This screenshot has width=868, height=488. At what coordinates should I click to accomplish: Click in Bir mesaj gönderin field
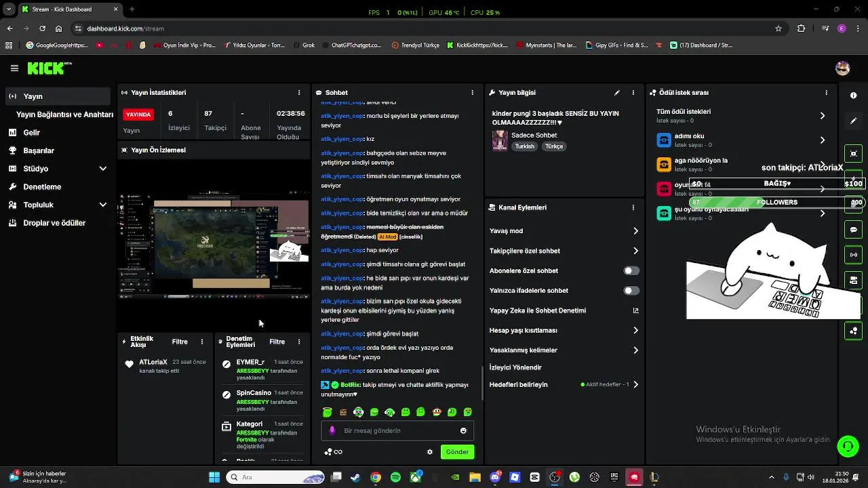397,430
